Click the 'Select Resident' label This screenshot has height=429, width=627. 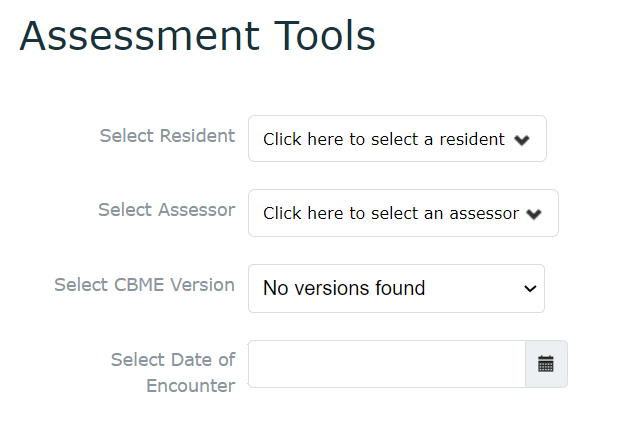(167, 136)
